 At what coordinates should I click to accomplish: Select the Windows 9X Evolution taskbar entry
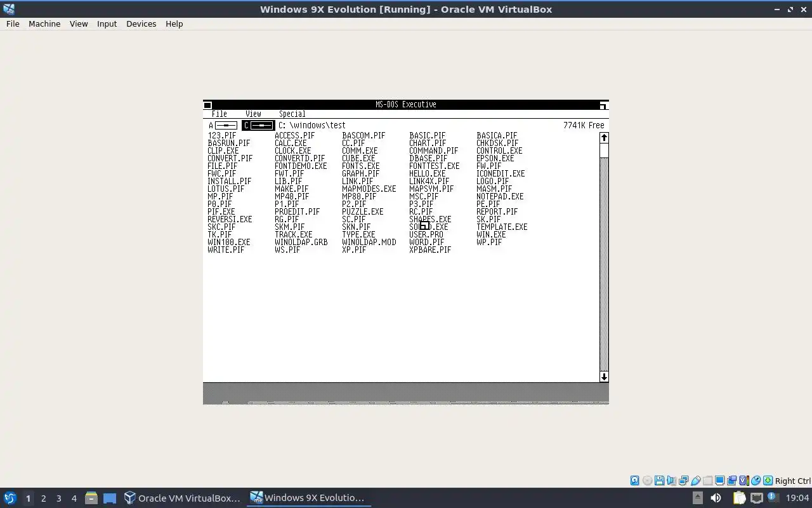click(x=308, y=498)
